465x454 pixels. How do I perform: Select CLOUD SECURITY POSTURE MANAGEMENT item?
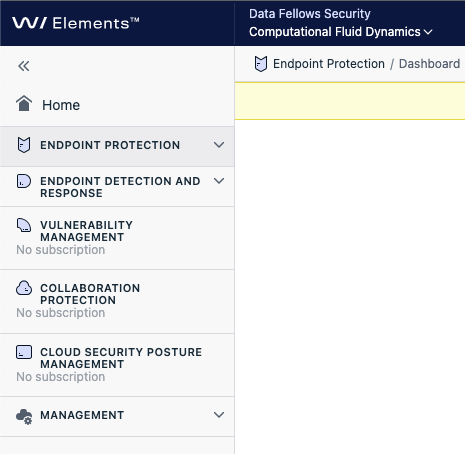point(121,358)
